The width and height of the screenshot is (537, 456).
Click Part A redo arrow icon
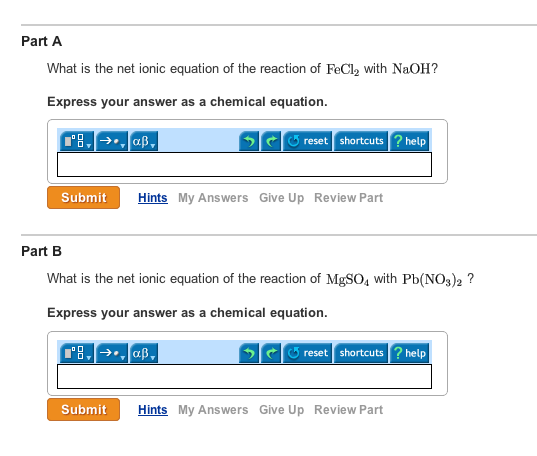[271, 141]
